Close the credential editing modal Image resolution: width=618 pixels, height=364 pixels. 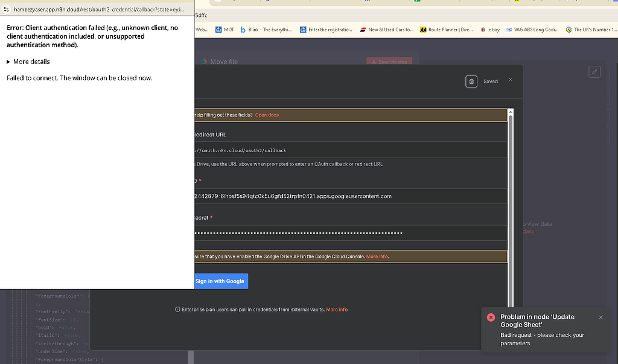(511, 79)
